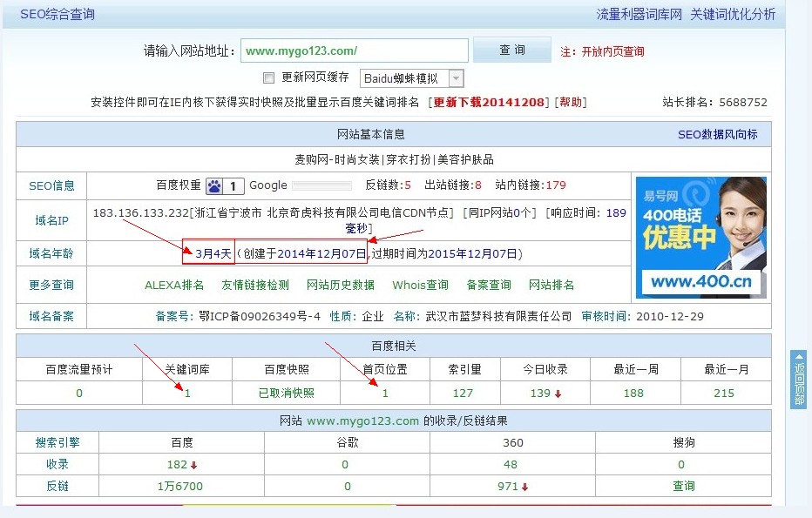This screenshot has height=518, width=812.
Task: Click the response time value 189
Action: pyautogui.click(x=616, y=212)
